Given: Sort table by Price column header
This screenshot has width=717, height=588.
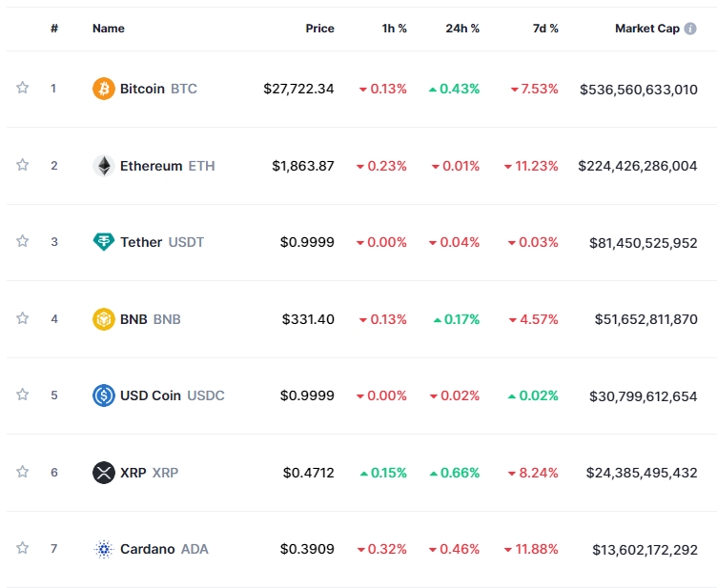Looking at the screenshot, I should [x=319, y=29].
